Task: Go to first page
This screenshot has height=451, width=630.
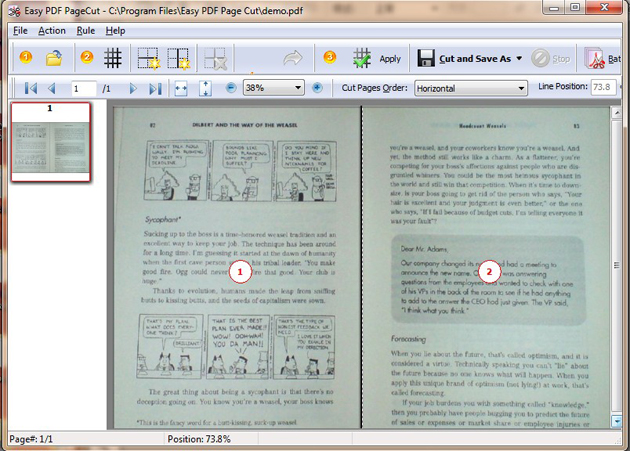Action: (x=31, y=88)
